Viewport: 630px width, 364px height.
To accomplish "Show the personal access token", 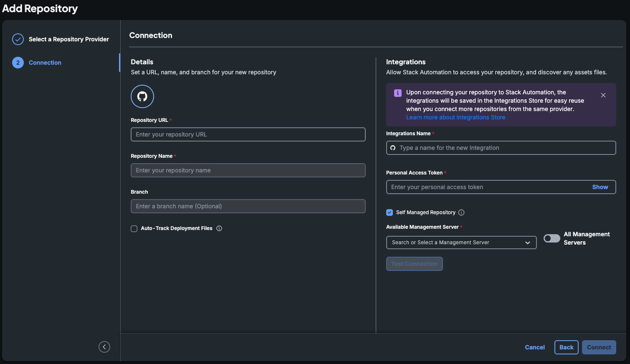I will click(x=600, y=187).
